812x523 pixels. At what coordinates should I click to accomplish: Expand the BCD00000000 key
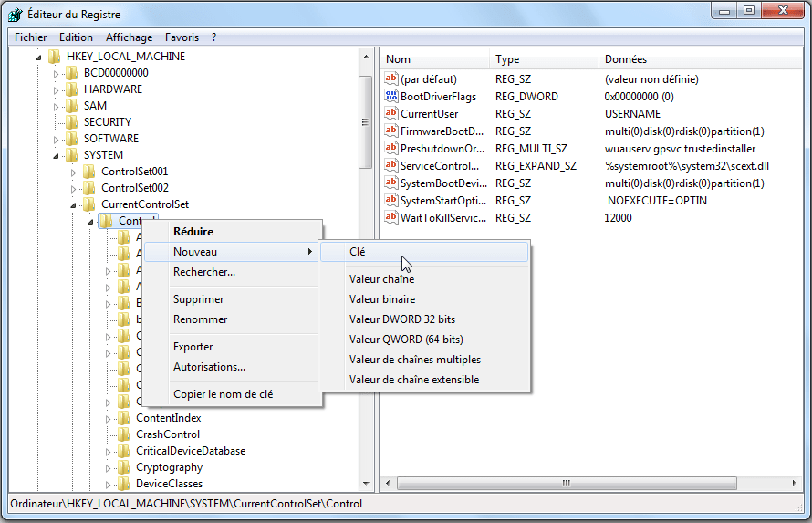(56, 74)
